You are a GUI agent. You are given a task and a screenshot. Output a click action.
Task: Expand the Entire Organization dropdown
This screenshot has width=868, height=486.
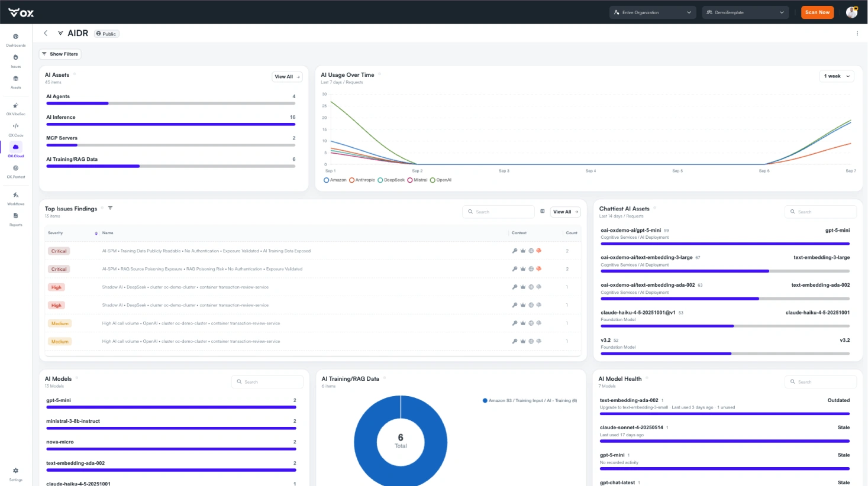pyautogui.click(x=653, y=12)
